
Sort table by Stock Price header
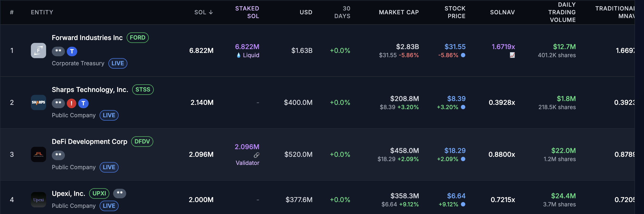[x=455, y=12]
